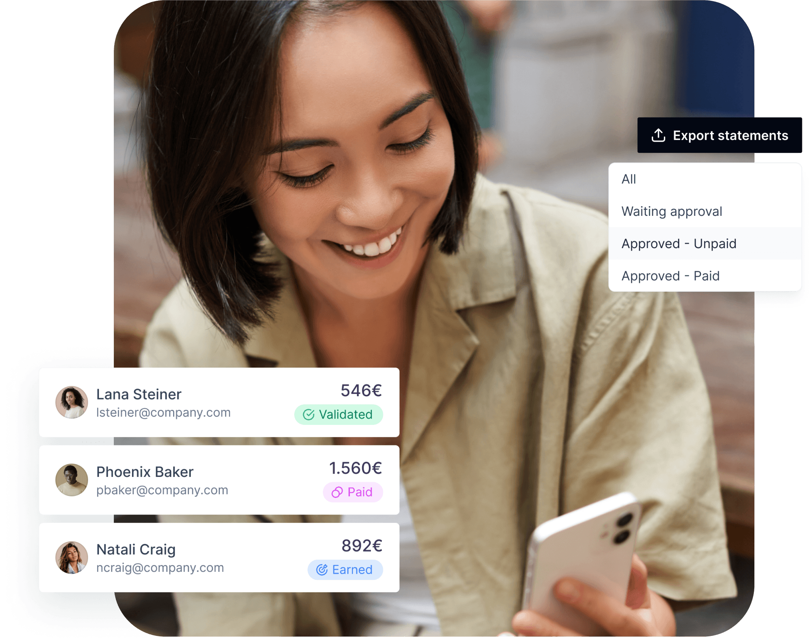Select Waiting approval from dropdown list
This screenshot has width=812, height=644.
pos(672,211)
